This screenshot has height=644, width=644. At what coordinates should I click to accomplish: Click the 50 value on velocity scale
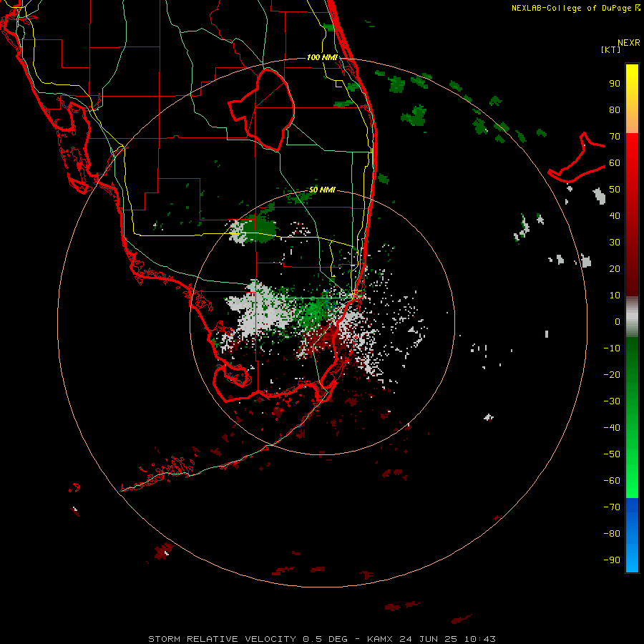click(x=615, y=190)
